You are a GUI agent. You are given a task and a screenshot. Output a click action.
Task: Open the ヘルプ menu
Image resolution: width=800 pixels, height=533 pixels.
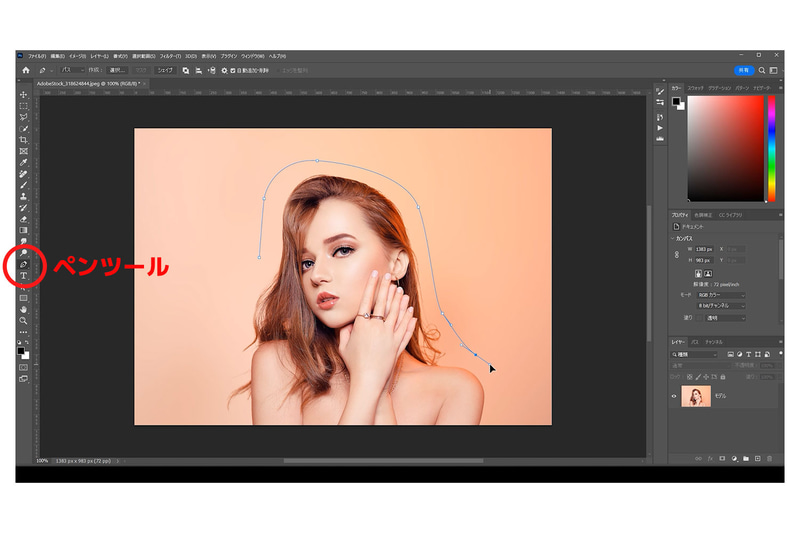(x=278, y=56)
